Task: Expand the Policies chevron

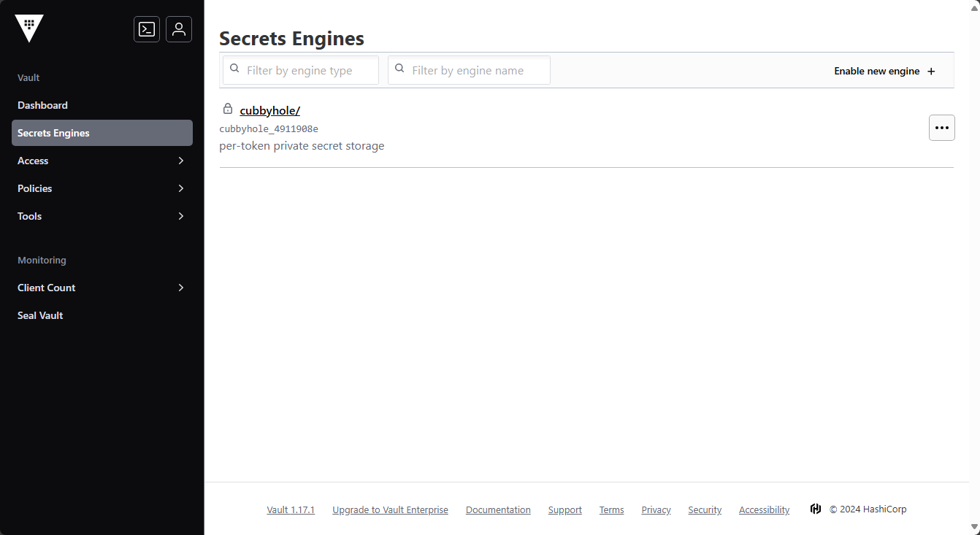Action: (181, 188)
